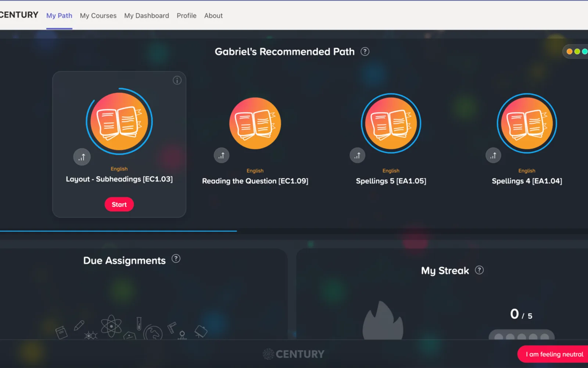Open My Courses tab
The image size is (588, 368).
tap(98, 16)
